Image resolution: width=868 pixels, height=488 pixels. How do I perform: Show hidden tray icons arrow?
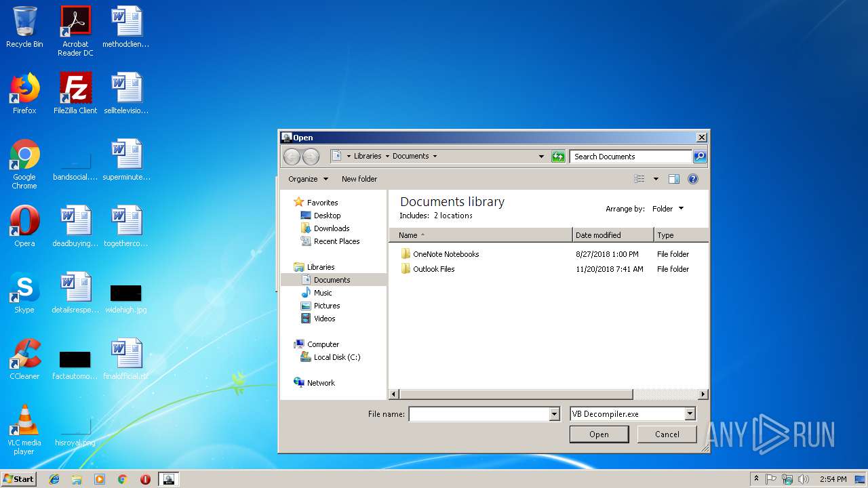point(756,479)
